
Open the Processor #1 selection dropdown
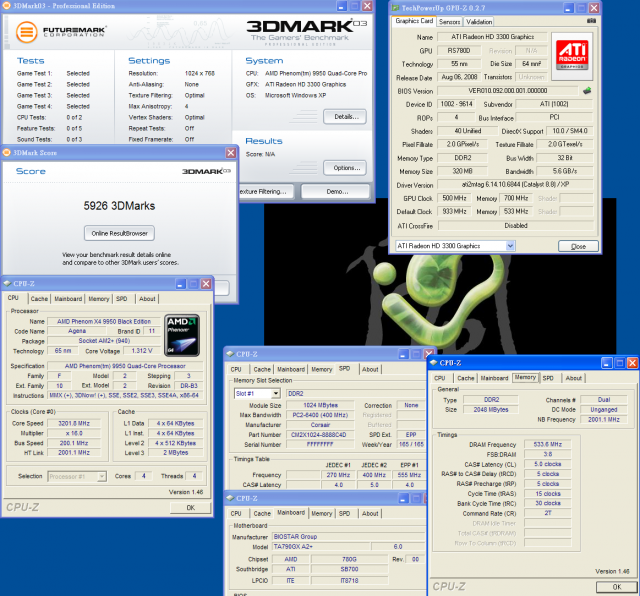pyautogui.click(x=102, y=476)
